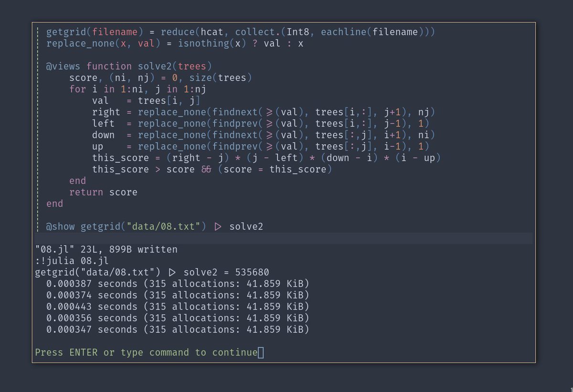Screen dimensions: 573x392
Task: Click the replace_none(x, val) definition
Action: 175,43
